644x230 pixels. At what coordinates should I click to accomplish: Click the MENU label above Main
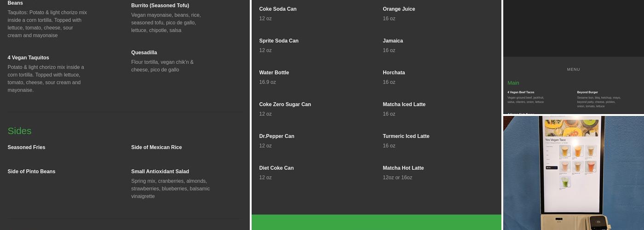pos(573,69)
